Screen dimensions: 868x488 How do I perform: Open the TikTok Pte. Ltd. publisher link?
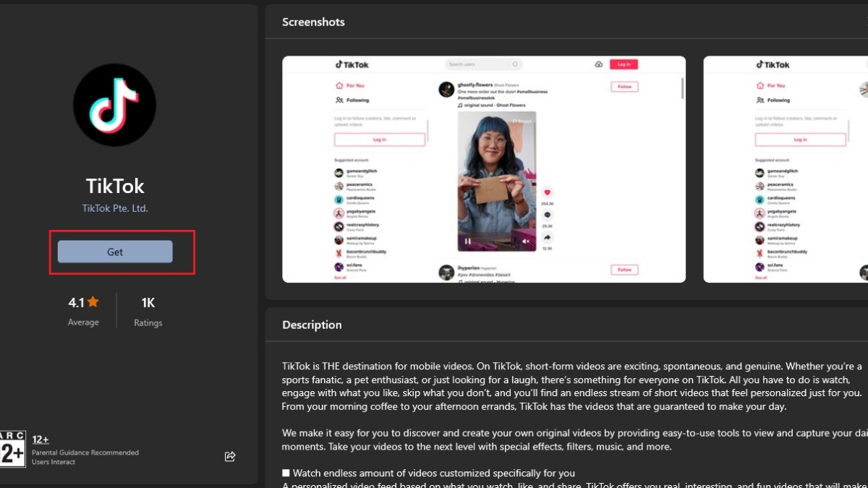pyautogui.click(x=115, y=208)
